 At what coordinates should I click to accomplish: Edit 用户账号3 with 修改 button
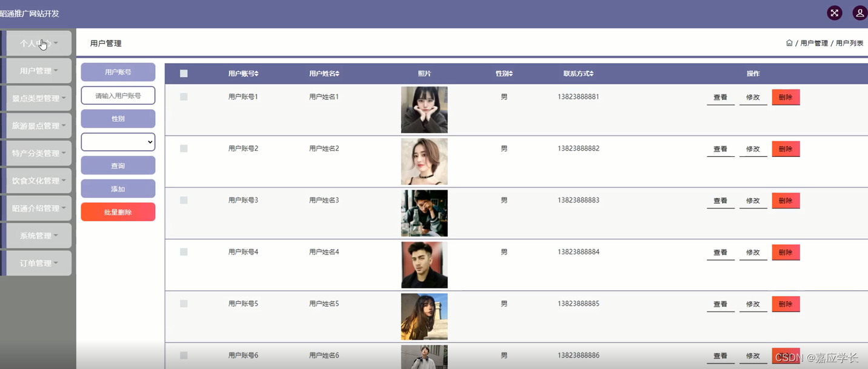[753, 201]
